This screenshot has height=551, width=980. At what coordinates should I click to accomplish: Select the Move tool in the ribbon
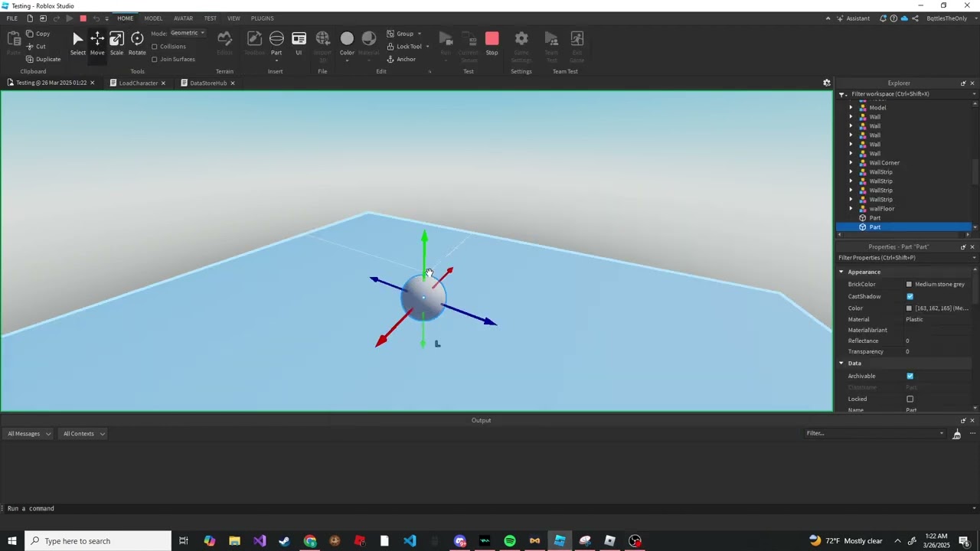pos(97,43)
